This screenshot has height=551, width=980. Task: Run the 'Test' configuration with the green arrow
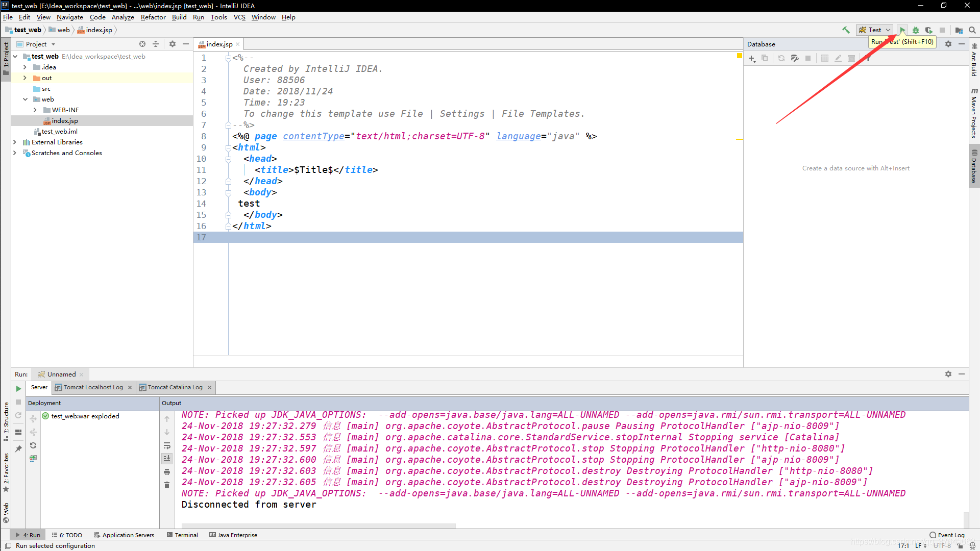(x=902, y=30)
